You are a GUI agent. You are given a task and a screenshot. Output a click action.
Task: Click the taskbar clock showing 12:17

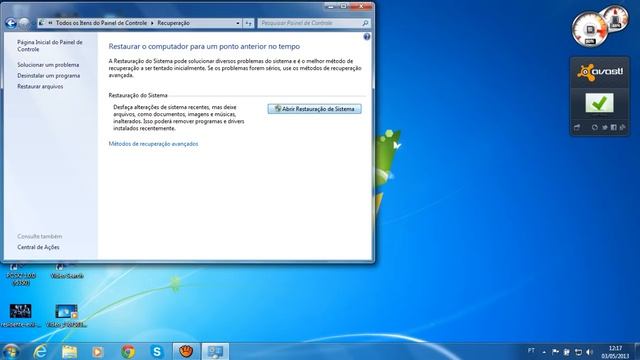click(615, 352)
